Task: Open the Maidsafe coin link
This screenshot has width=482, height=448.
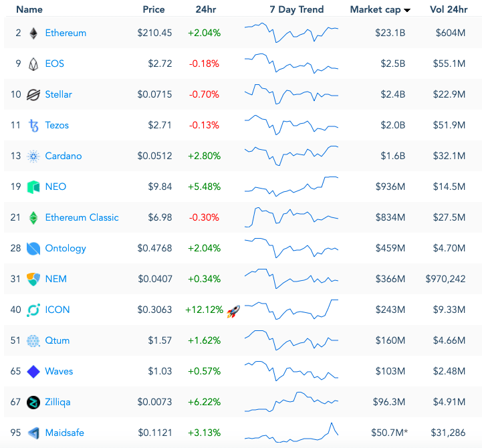Action: click(65, 433)
